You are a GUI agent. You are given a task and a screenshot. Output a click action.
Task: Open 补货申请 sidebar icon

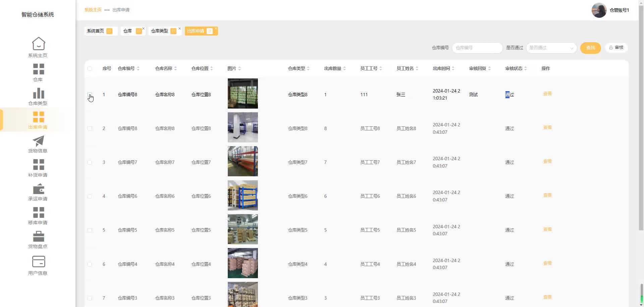[x=38, y=165]
